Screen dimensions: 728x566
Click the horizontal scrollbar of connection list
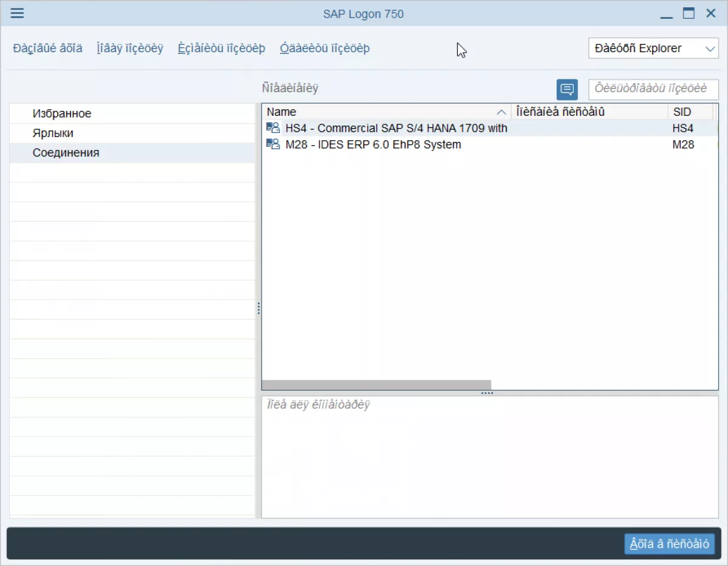pos(376,385)
